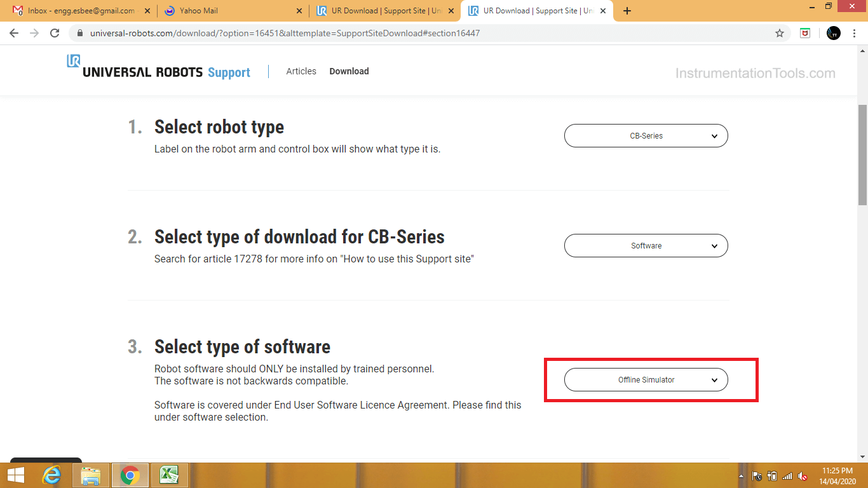Viewport: 868px width, 488px height.
Task: Click the browser forward arrow
Action: click(x=34, y=33)
